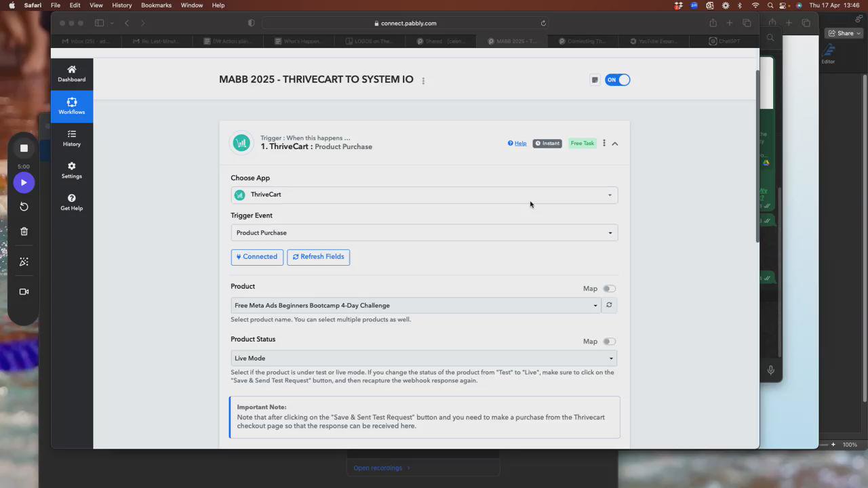The height and width of the screenshot is (488, 868).
Task: Open the Help link in trigger header
Action: coord(517,143)
